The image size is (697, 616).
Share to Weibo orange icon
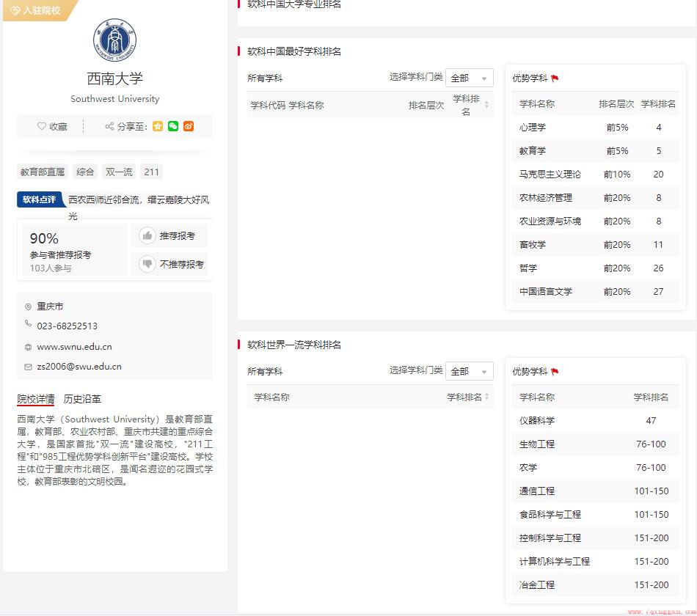click(x=189, y=126)
